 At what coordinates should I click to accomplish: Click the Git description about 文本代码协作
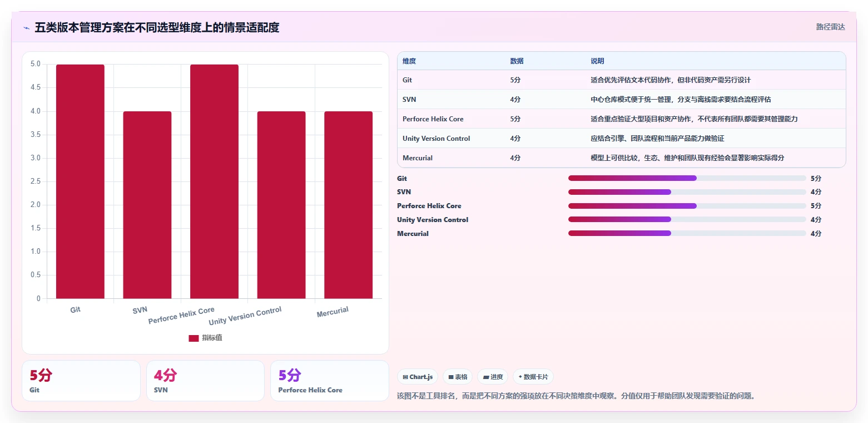click(x=671, y=80)
